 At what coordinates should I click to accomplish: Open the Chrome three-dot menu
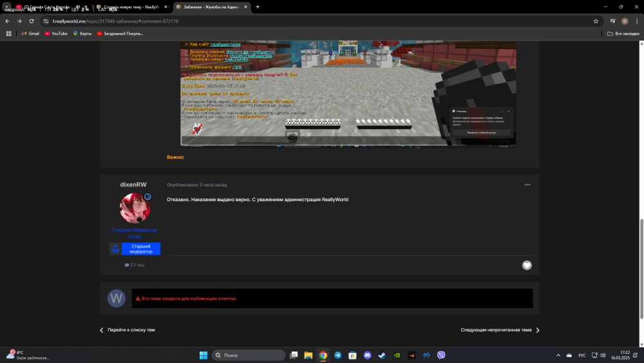pos(637,21)
